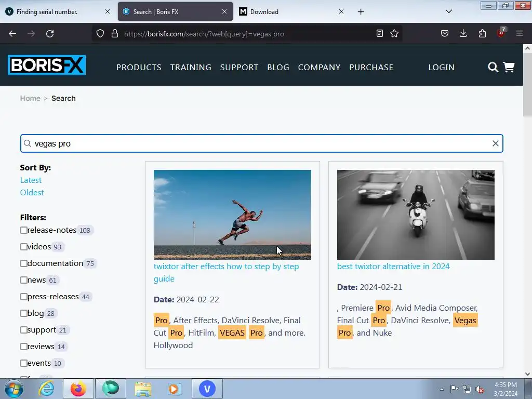The height and width of the screenshot is (399, 532).
Task: Show site security padlock info
Action: [x=115, y=34]
